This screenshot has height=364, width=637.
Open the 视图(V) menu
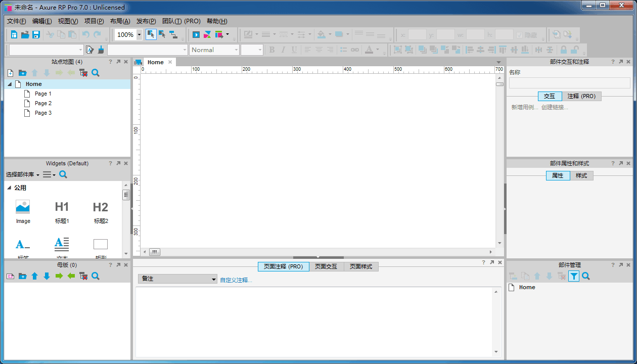coord(68,21)
